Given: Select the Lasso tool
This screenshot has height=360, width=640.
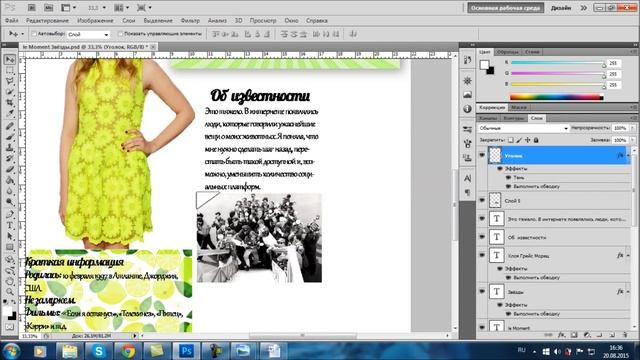Looking at the screenshot, I should pos(10,81).
